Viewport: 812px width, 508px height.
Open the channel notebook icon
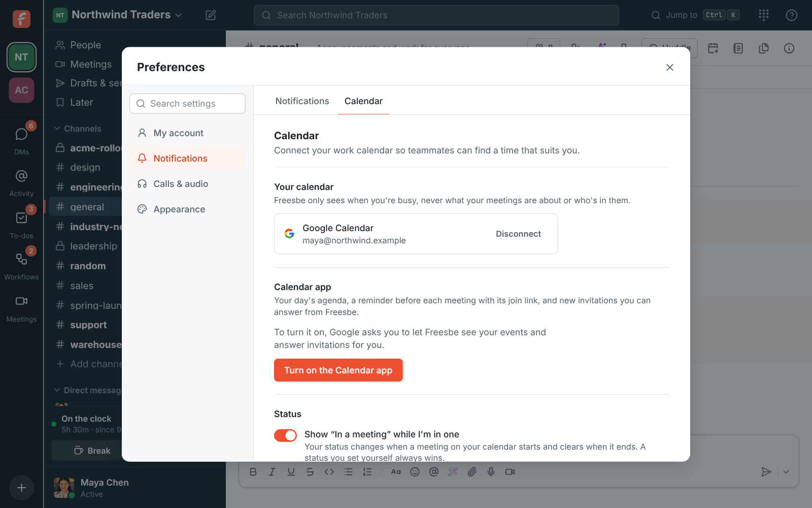(x=738, y=48)
